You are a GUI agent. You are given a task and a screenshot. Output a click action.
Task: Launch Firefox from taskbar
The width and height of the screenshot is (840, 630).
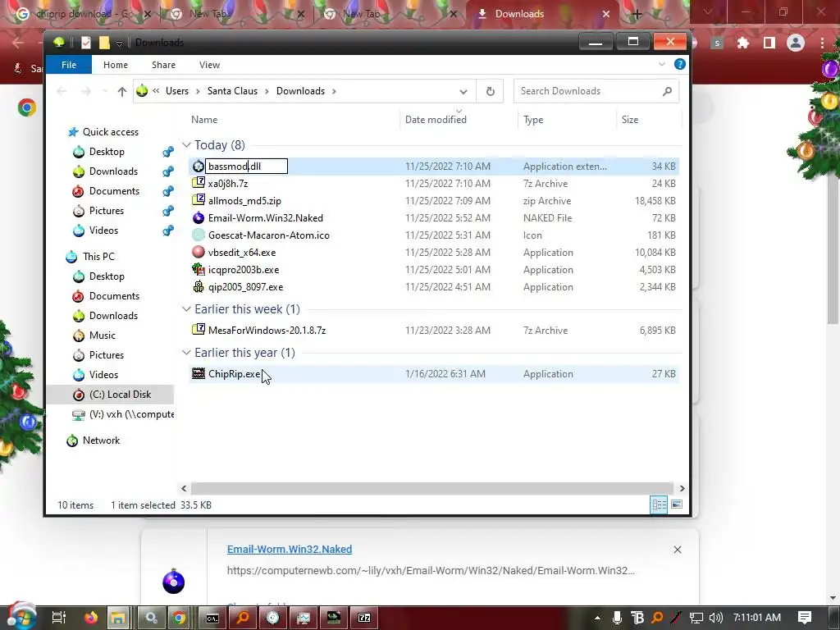(91, 618)
